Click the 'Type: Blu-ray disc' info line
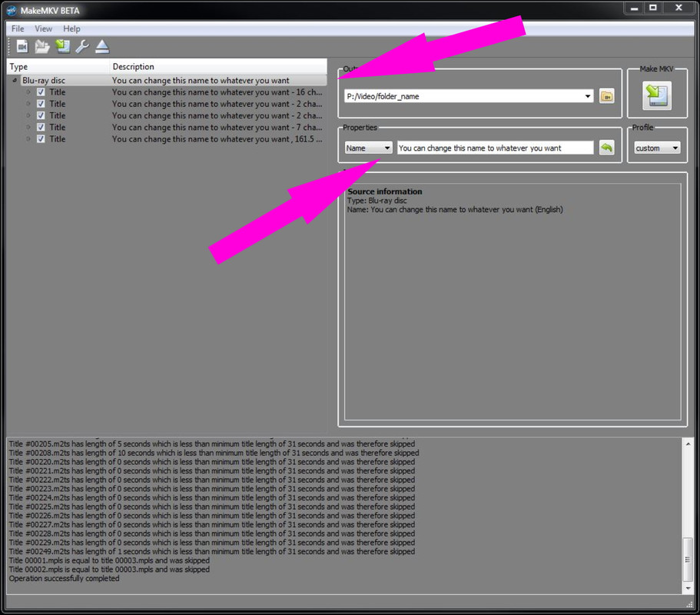Viewport: 700px width, 615px height. coord(377,201)
